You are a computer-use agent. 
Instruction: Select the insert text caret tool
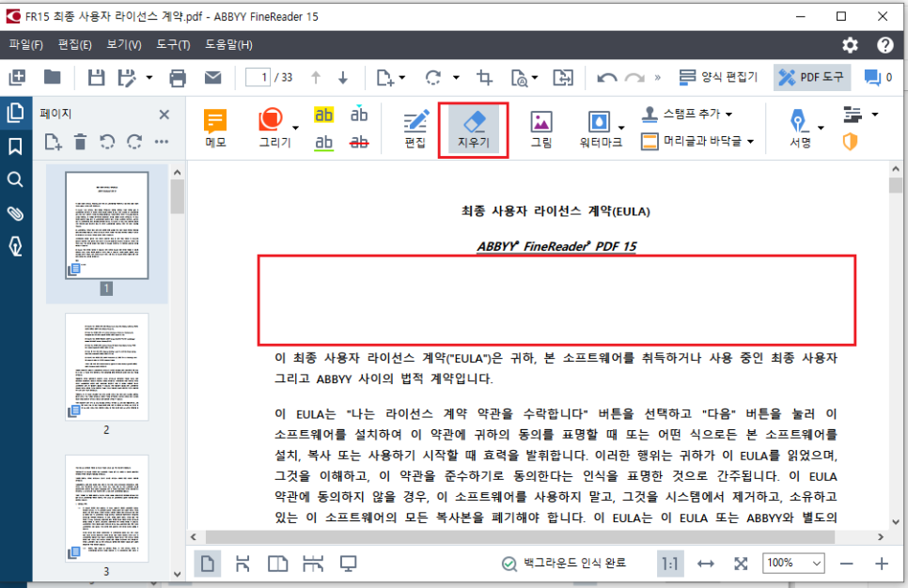(359, 114)
